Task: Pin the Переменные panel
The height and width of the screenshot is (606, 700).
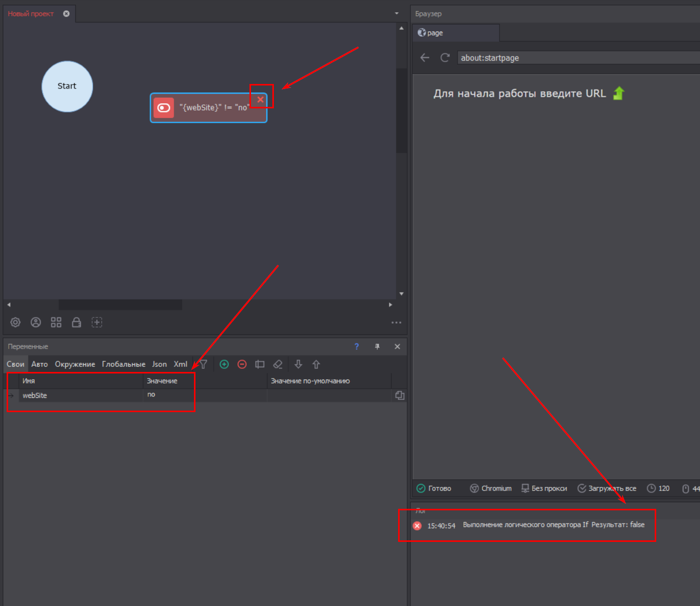Action: 377,347
